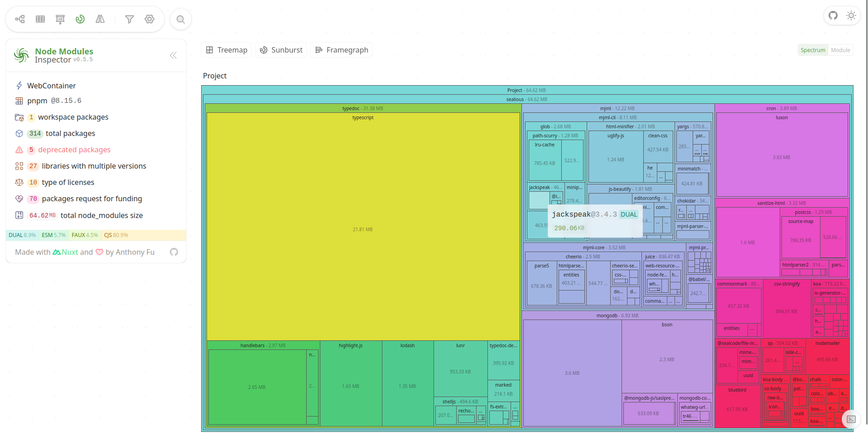The image size is (868, 436).
Task: Select the mjml-core header in treemap
Action: (x=604, y=247)
